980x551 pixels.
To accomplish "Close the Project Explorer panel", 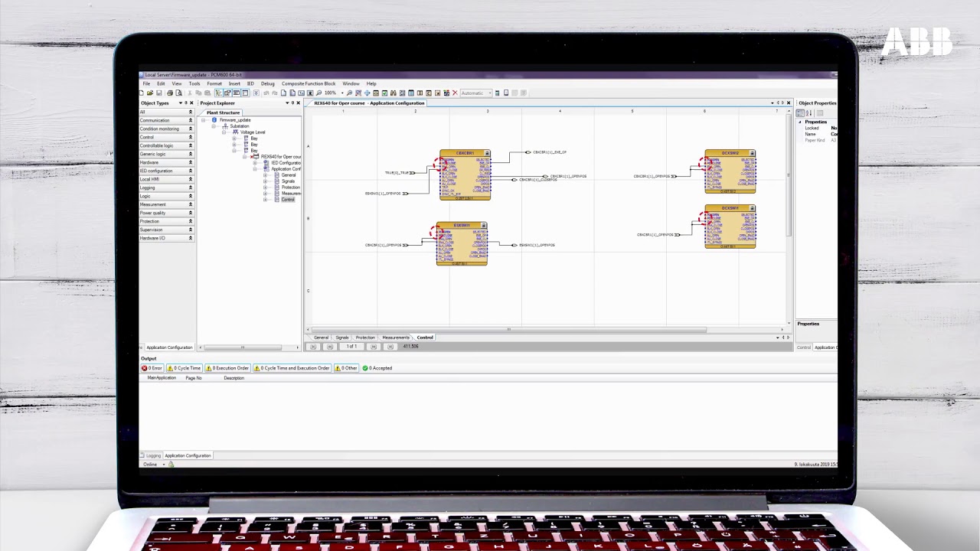I will (x=299, y=103).
